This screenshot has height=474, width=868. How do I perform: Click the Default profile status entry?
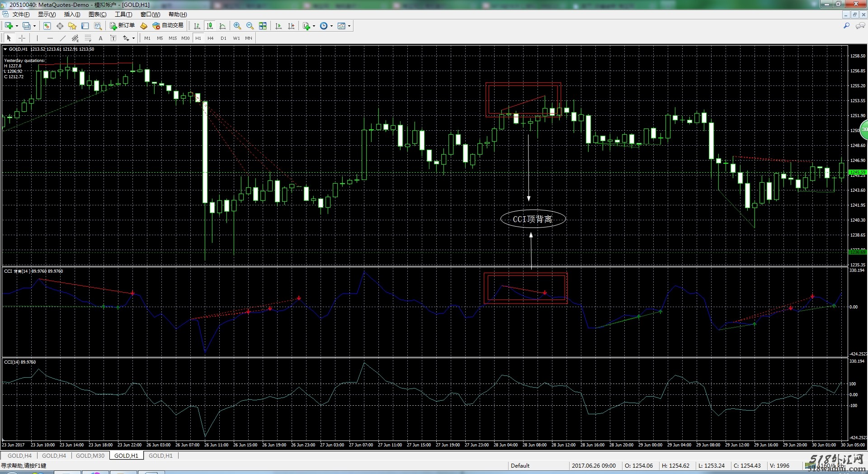[520, 465]
